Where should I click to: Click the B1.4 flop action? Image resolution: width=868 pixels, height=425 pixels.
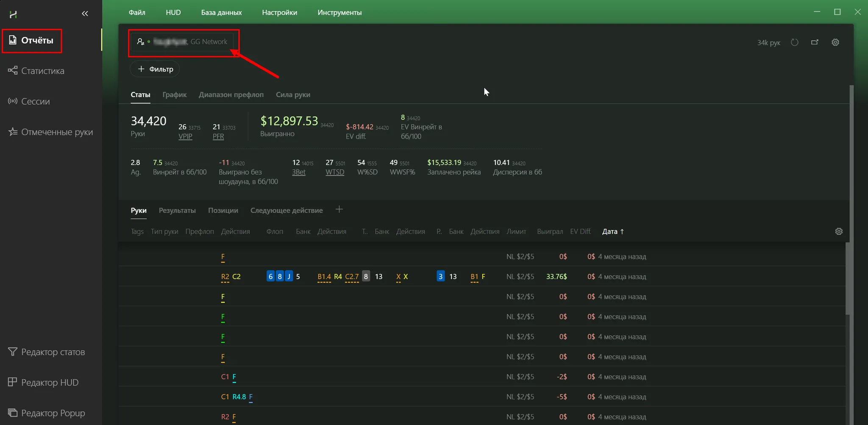point(324,277)
